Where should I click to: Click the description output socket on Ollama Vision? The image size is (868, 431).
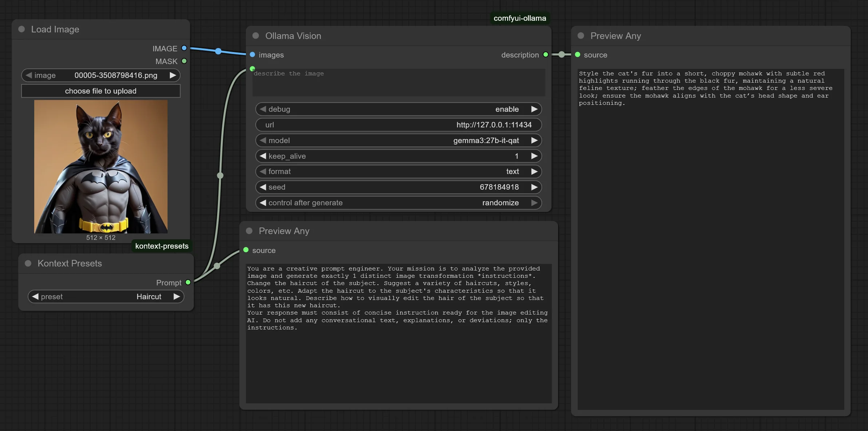click(x=545, y=55)
